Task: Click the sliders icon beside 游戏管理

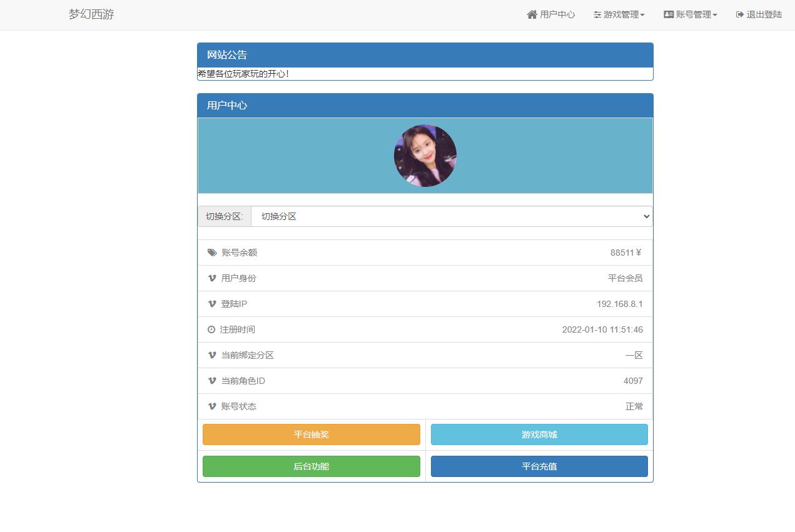Action: click(597, 14)
